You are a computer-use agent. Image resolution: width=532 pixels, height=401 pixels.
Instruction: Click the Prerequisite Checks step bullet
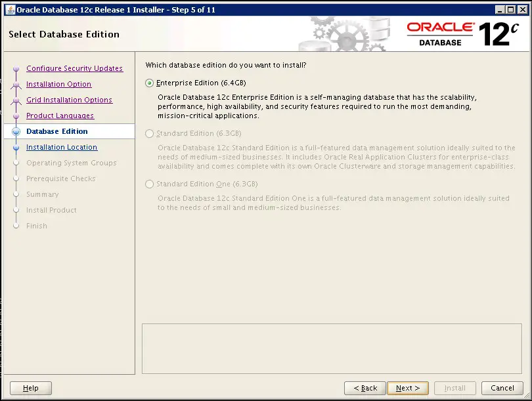tap(16, 179)
